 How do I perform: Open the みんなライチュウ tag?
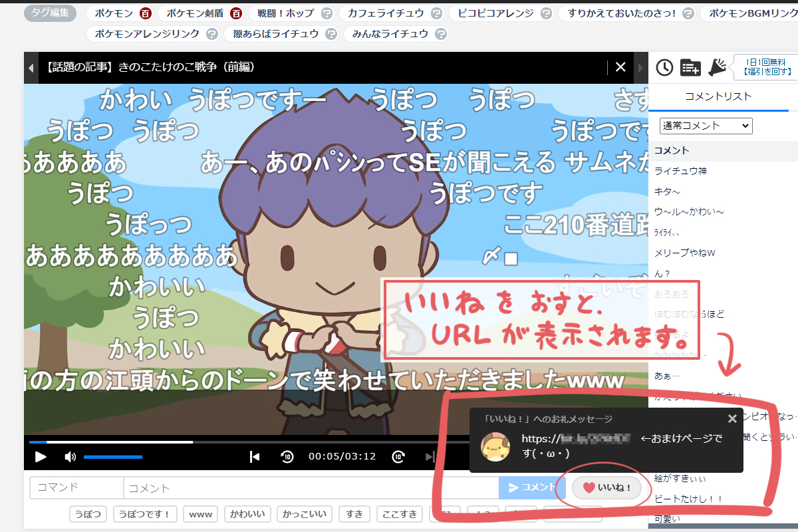pos(390,34)
